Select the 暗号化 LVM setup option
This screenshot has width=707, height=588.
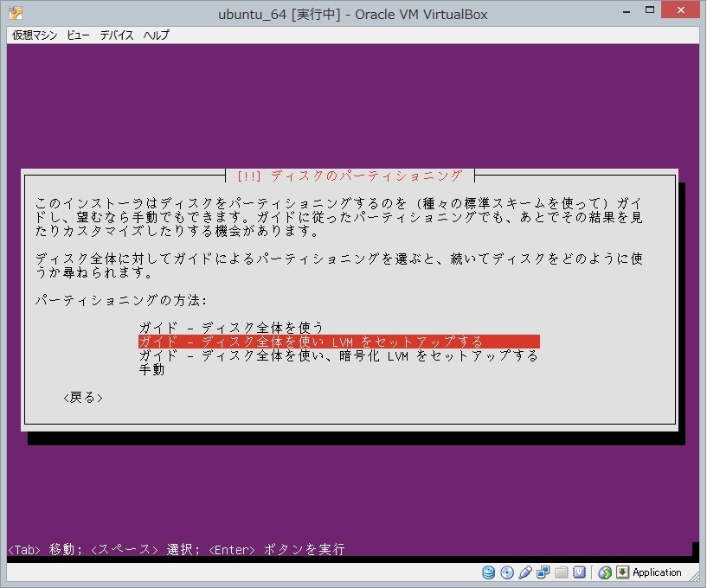tap(338, 356)
